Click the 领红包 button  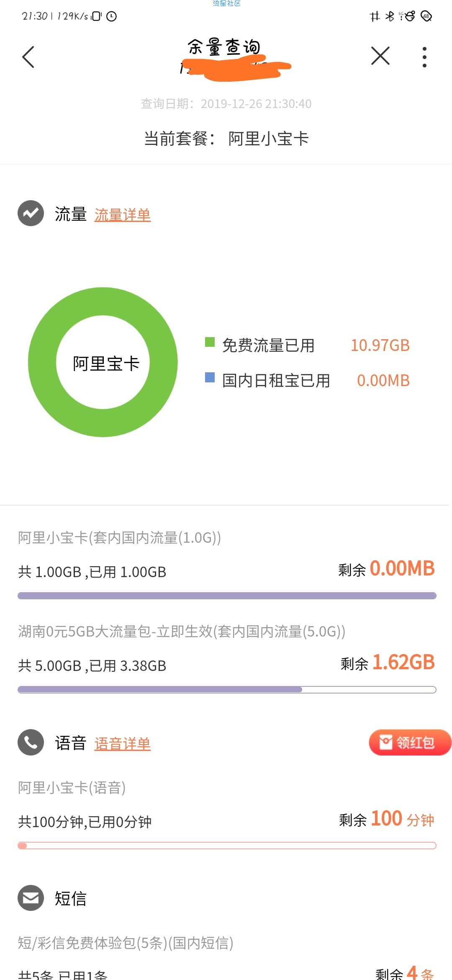410,743
